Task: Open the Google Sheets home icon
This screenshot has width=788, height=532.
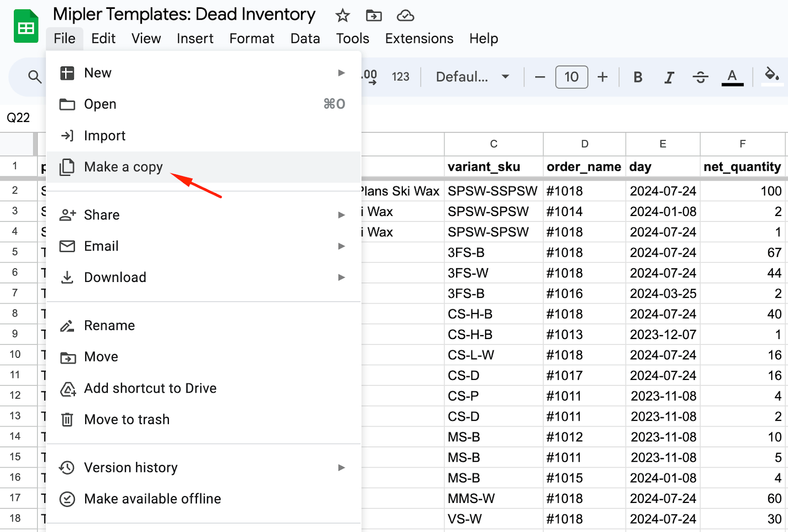Action: coord(26,27)
